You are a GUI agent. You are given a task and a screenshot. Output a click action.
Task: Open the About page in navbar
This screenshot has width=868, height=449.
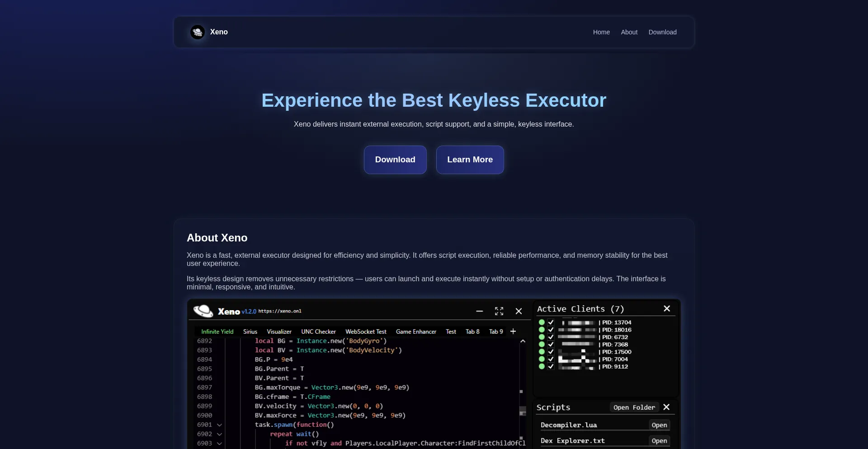click(x=629, y=32)
